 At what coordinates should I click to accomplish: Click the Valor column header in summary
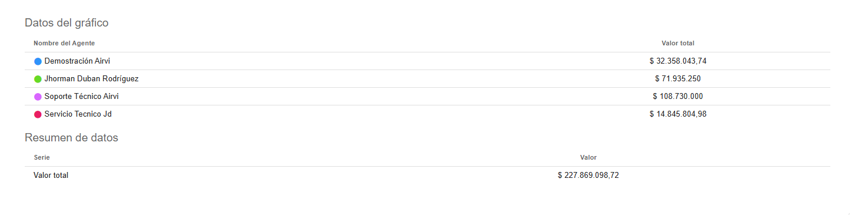(x=588, y=158)
